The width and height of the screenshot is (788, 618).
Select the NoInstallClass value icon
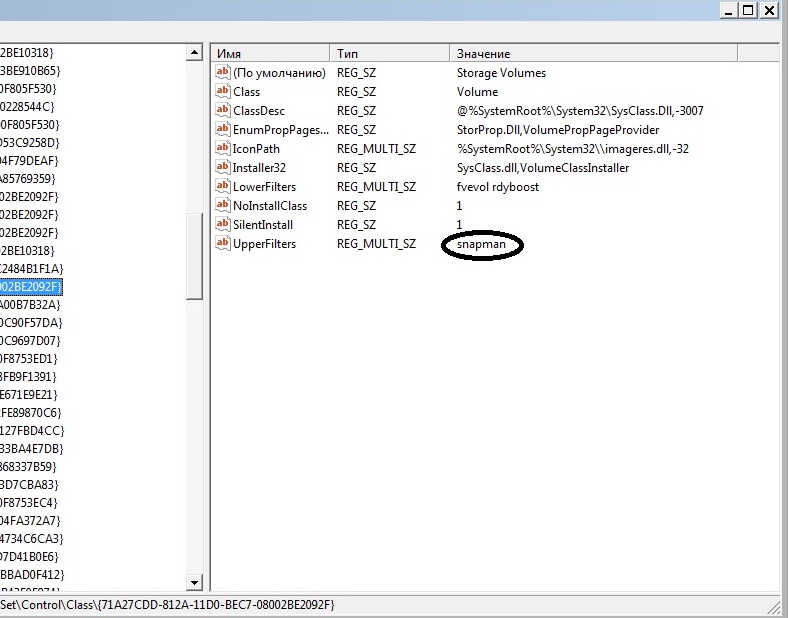point(222,206)
